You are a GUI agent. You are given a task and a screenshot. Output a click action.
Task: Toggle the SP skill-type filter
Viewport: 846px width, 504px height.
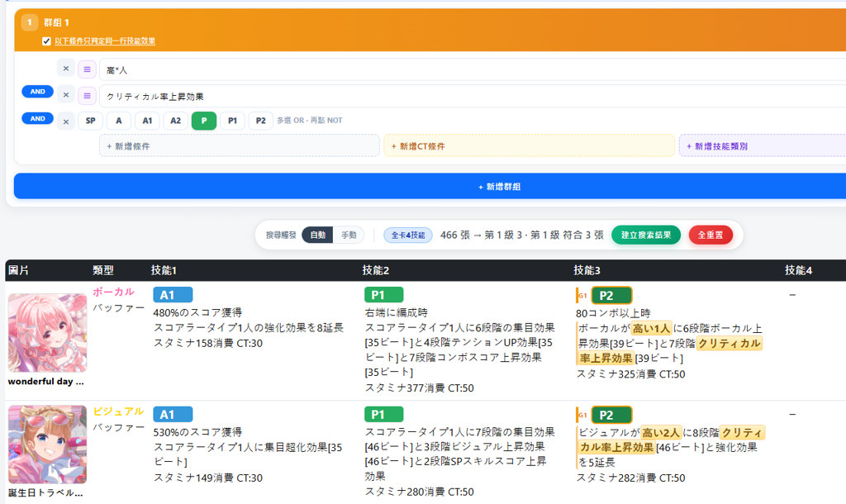91,121
